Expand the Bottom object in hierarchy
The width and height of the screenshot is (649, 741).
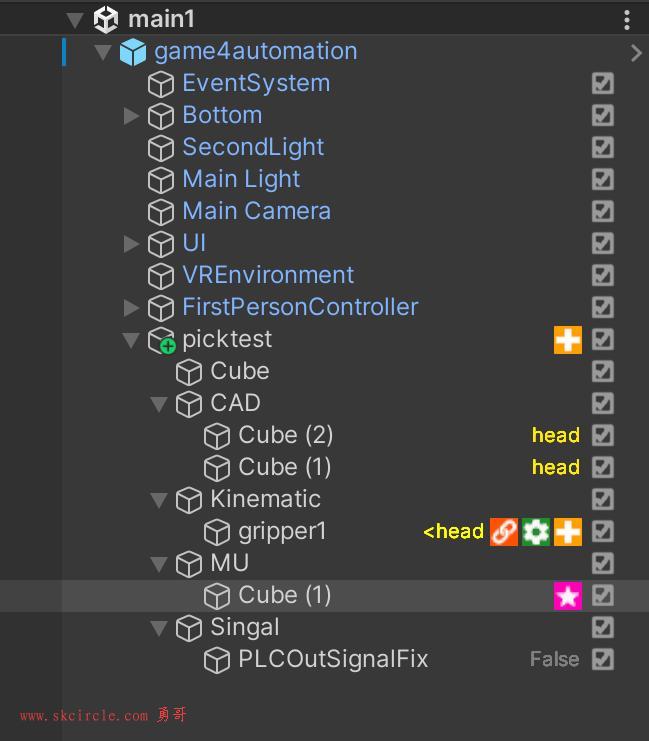131,116
